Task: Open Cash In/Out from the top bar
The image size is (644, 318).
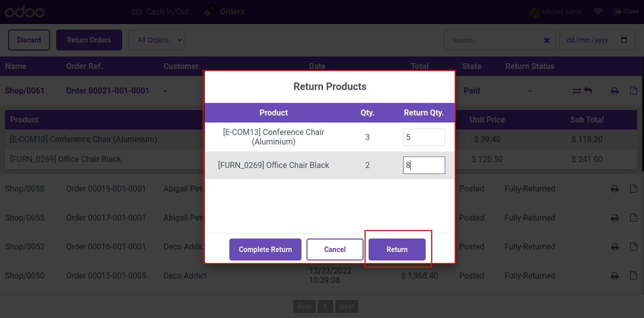Action: point(161,11)
